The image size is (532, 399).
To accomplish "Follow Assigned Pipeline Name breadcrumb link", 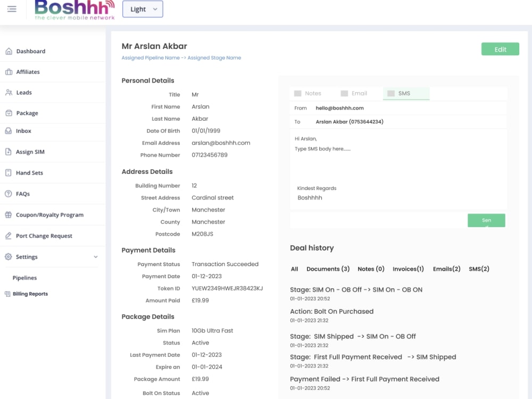I will pyautogui.click(x=151, y=57).
